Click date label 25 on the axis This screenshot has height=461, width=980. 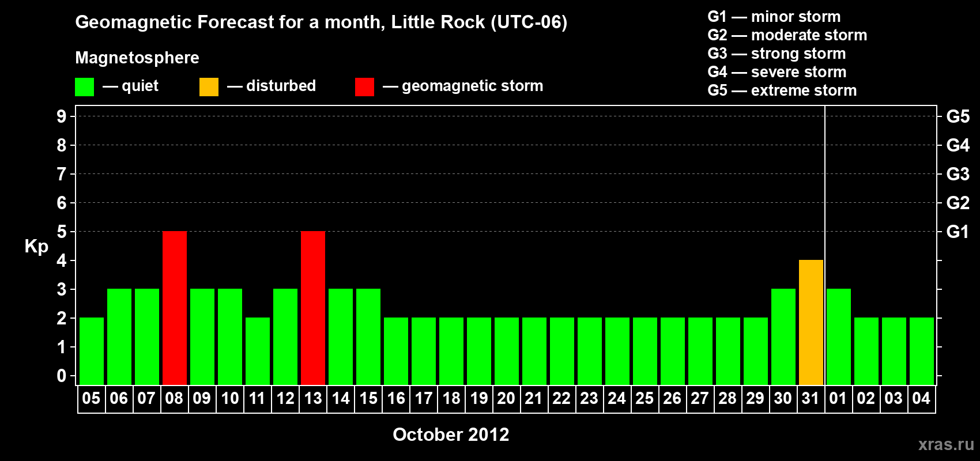click(x=644, y=398)
